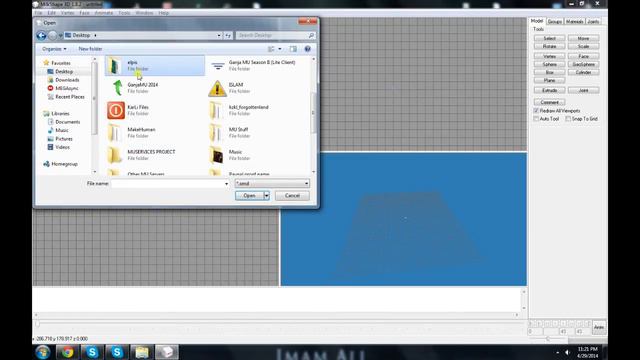
Task: Open the File menu
Action: [x=39, y=13]
